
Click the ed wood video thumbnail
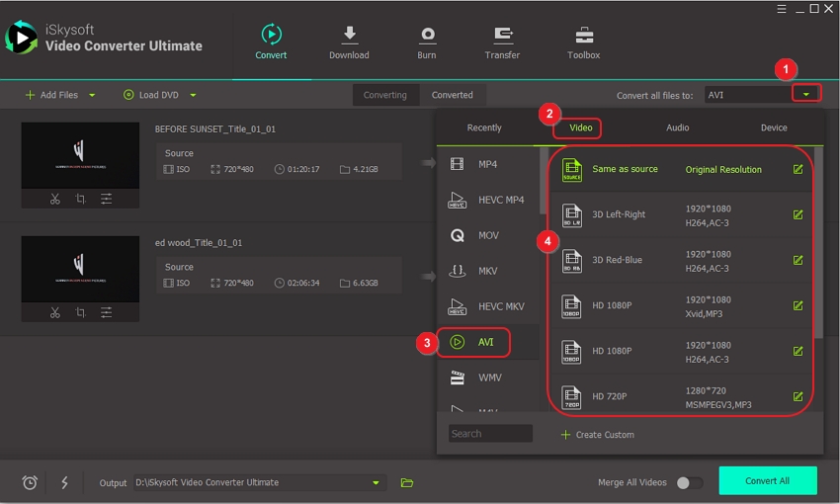tap(80, 269)
